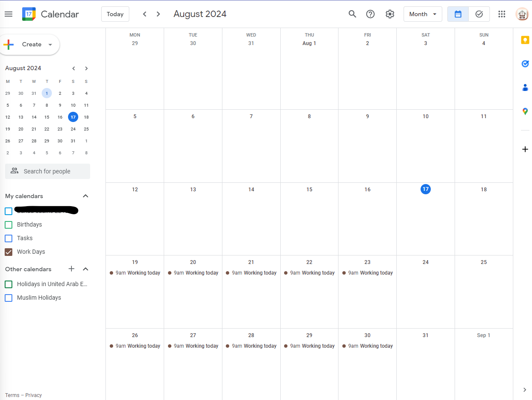
Task: Enable Holidays in United Arab Emirates calendar
Action: 9,284
